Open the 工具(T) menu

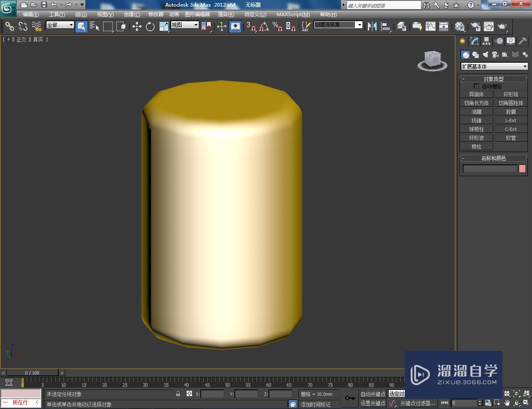[x=57, y=15]
